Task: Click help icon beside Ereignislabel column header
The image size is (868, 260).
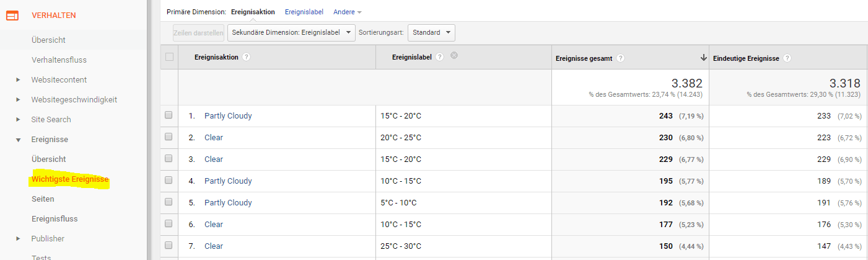Action: [x=440, y=57]
